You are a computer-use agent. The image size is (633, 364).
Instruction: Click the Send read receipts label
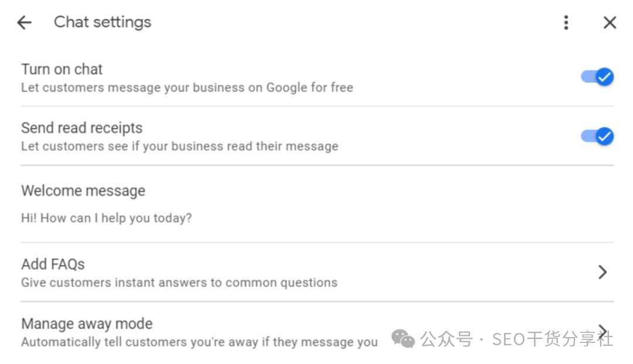pyautogui.click(x=81, y=128)
